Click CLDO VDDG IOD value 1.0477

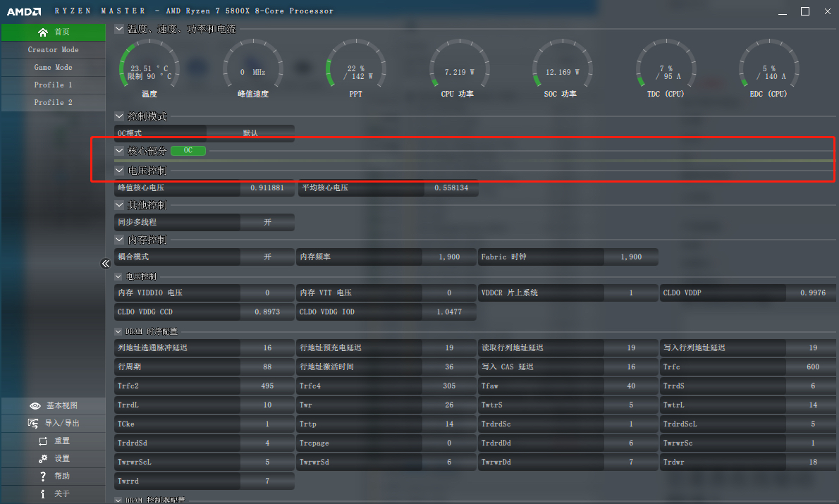tap(449, 312)
